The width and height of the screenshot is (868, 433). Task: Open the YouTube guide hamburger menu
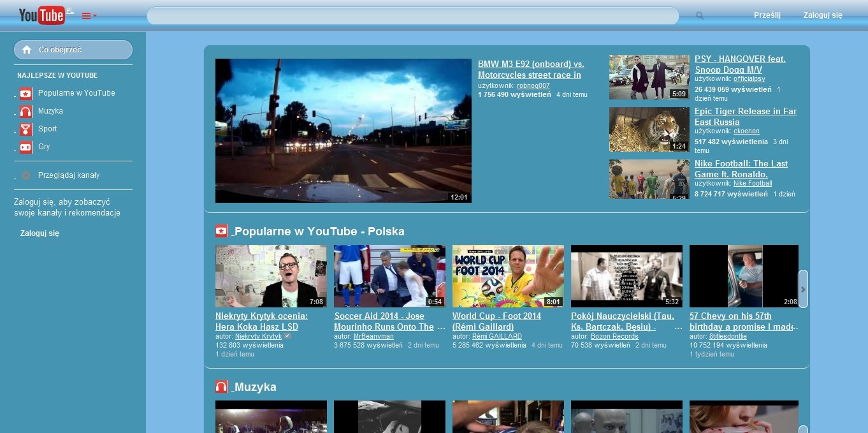(86, 15)
